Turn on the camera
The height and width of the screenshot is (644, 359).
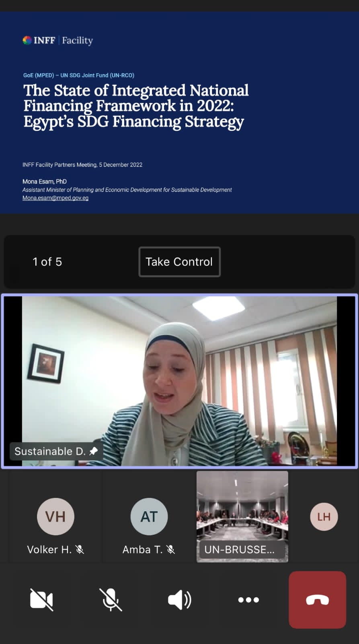click(41, 600)
